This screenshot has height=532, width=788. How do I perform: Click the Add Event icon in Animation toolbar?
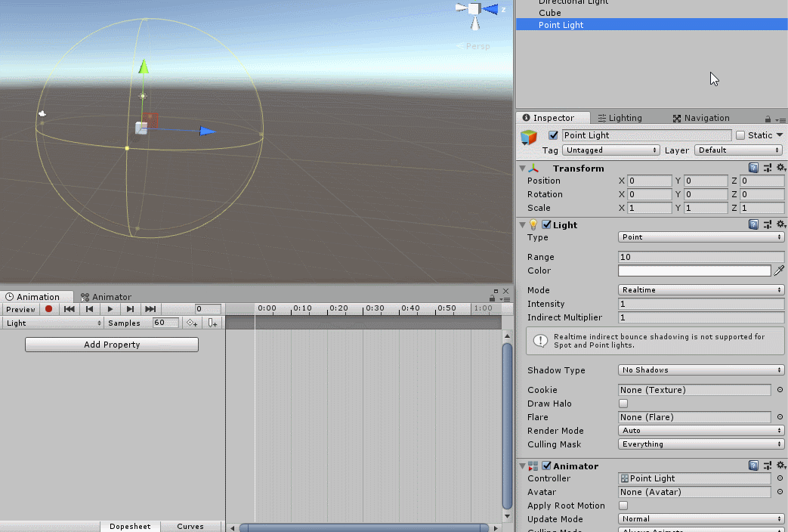click(x=212, y=323)
